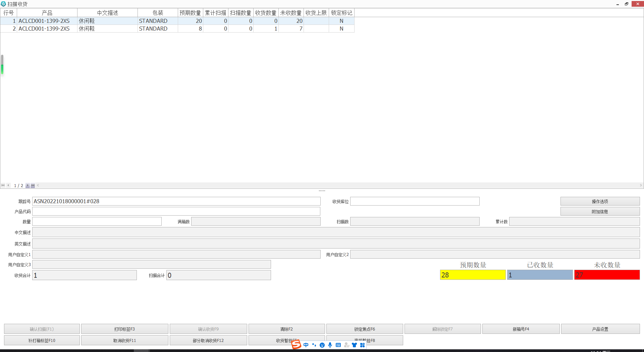Go to the next record navigation arrow
This screenshot has height=352, width=644.
28,185
